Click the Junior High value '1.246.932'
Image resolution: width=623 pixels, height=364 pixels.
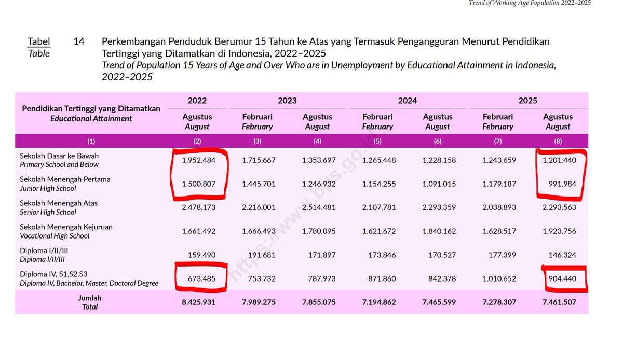pyautogui.click(x=319, y=184)
